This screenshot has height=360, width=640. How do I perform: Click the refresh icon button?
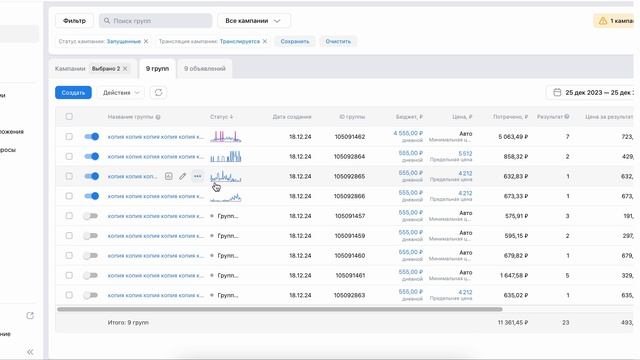coord(158,93)
